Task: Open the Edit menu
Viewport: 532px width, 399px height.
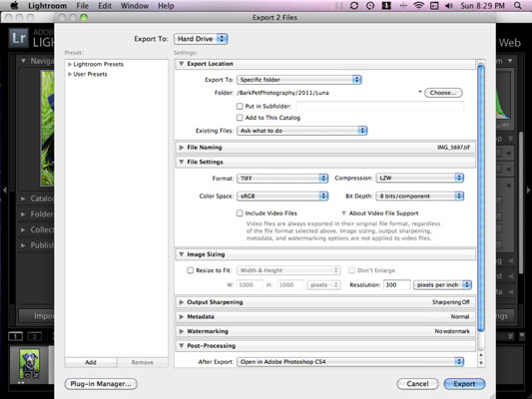Action: pos(105,6)
